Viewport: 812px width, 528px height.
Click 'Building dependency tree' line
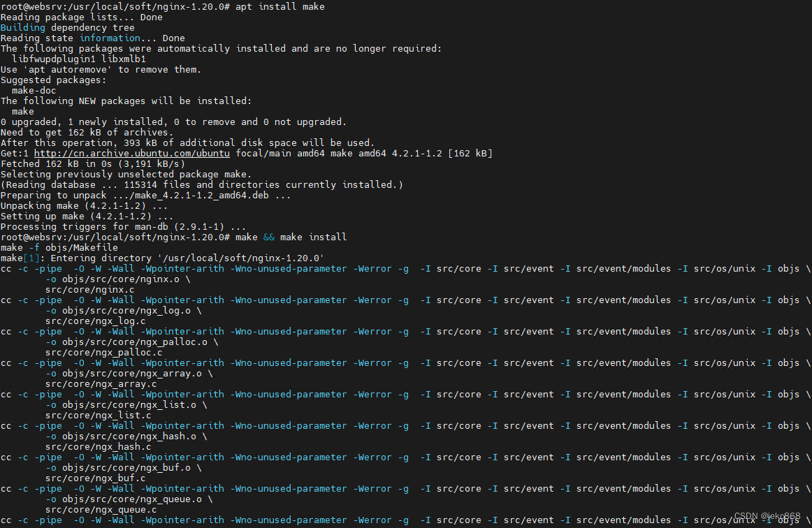[x=67, y=28]
